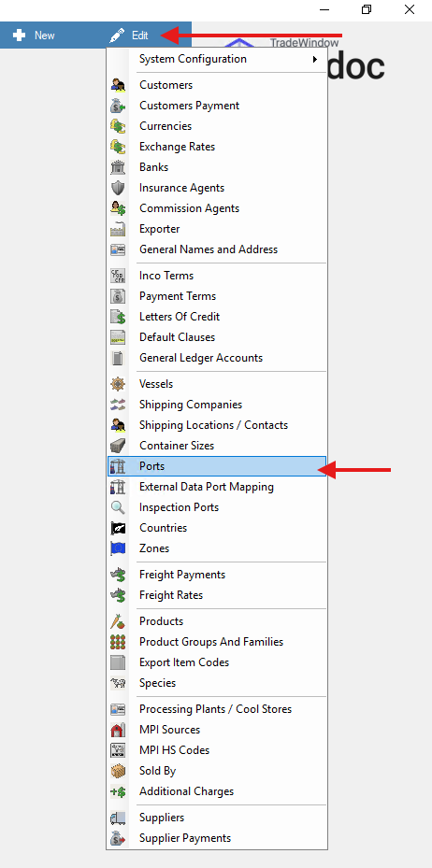Viewport: 432px width, 868px height.
Task: Select the Ports menu entry
Action: click(x=216, y=466)
